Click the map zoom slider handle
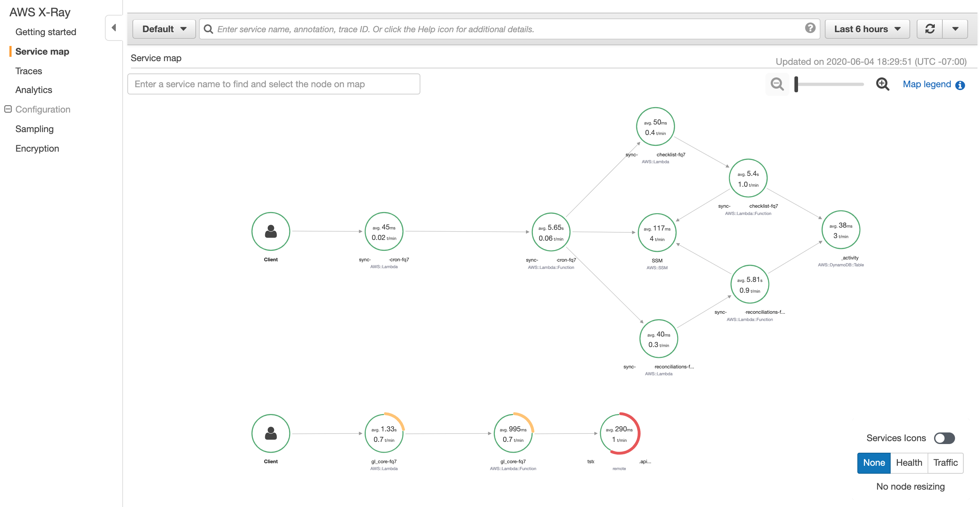 pos(796,84)
